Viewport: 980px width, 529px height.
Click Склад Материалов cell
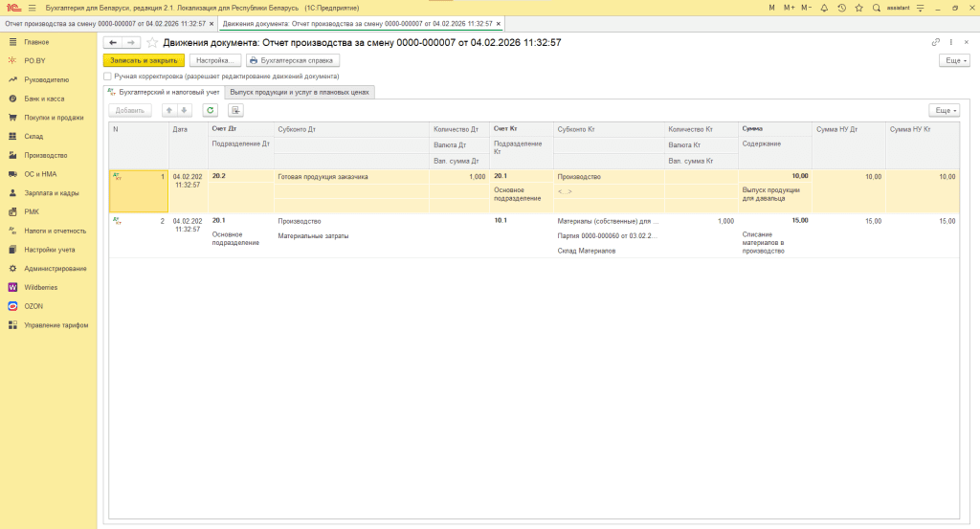pyautogui.click(x=609, y=251)
